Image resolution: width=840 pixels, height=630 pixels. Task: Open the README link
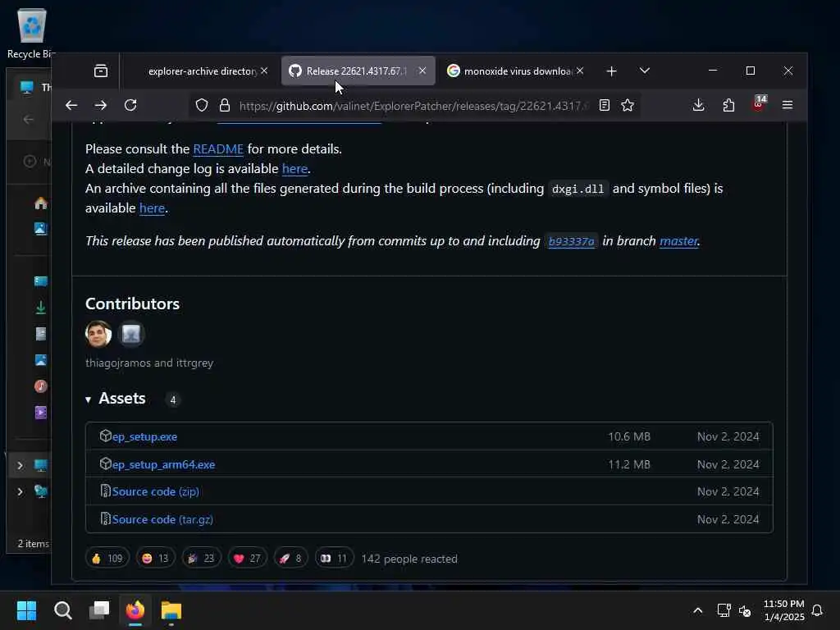point(218,149)
